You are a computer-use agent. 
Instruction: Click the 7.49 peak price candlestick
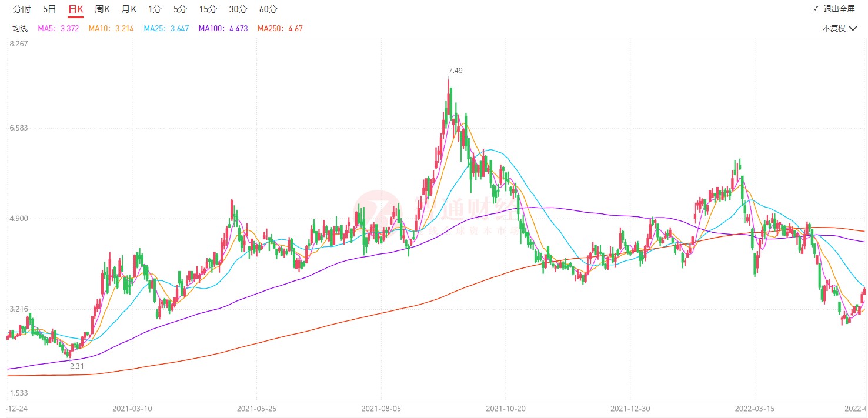[449, 97]
